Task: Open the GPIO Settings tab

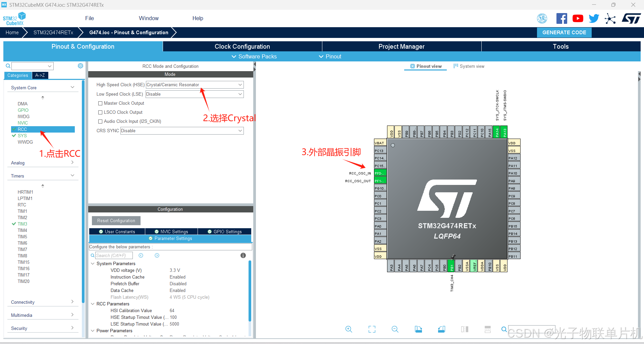Action: [x=225, y=232]
